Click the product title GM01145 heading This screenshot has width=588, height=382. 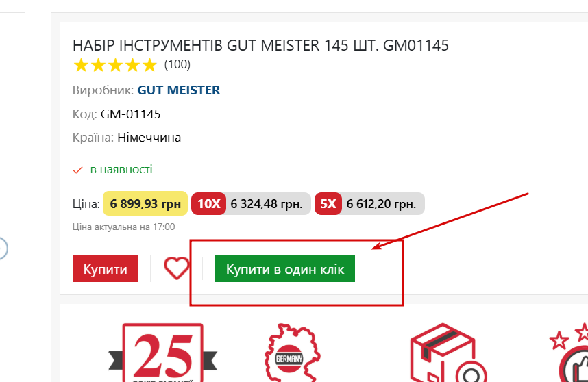click(260, 46)
